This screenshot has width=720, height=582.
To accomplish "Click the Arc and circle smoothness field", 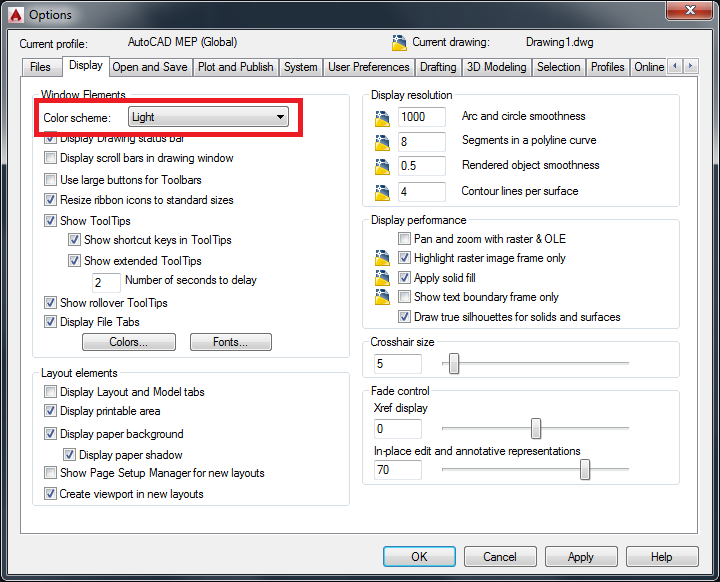I will tap(422, 117).
